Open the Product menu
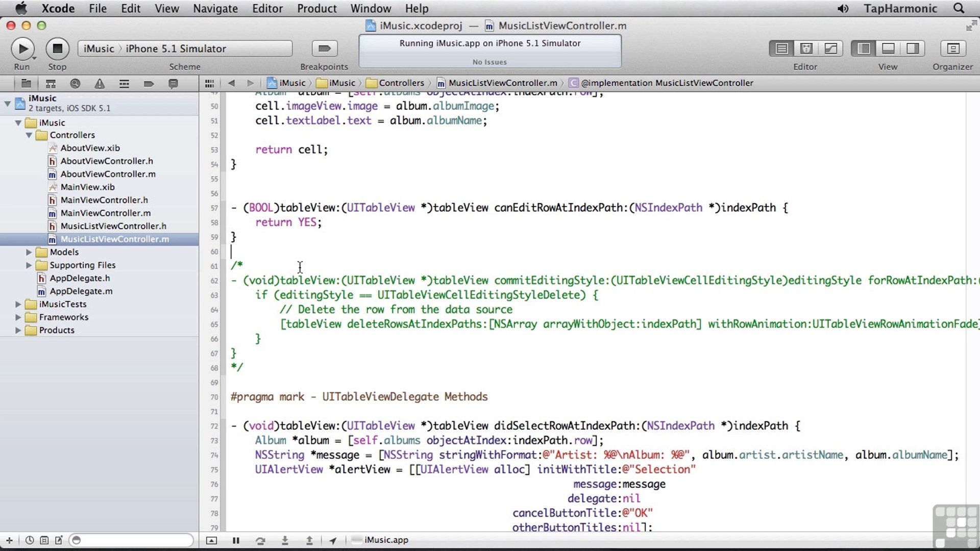 [x=317, y=9]
